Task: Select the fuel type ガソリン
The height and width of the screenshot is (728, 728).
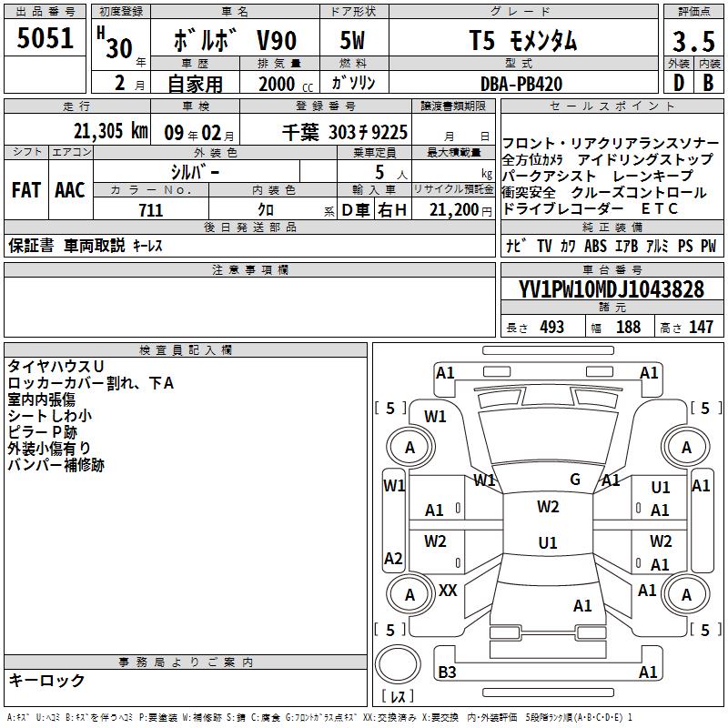Action: click(353, 83)
